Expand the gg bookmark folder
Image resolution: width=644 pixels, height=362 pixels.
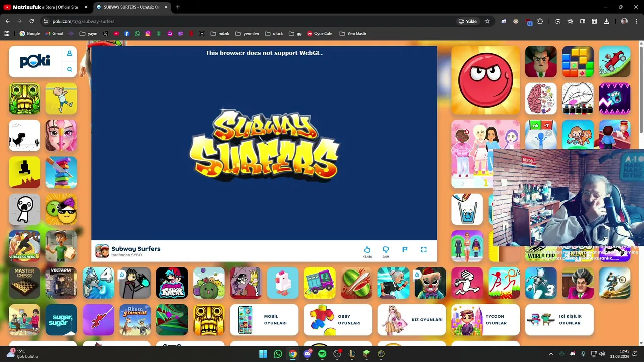(x=295, y=34)
